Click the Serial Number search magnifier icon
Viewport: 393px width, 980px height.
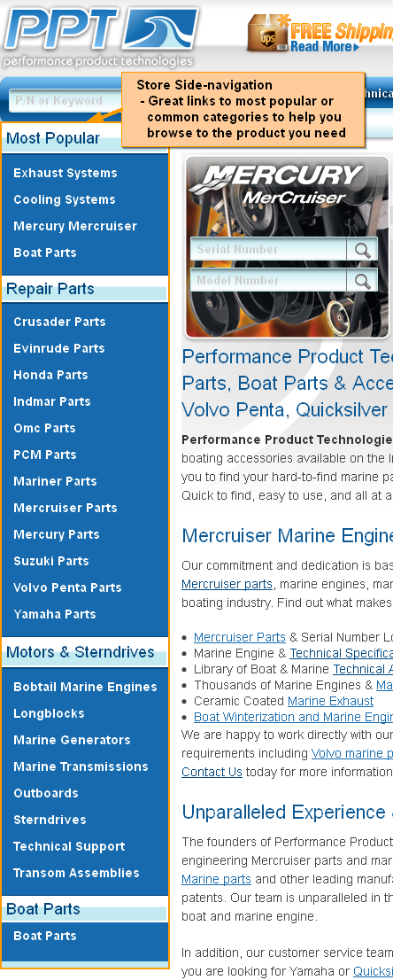(362, 249)
